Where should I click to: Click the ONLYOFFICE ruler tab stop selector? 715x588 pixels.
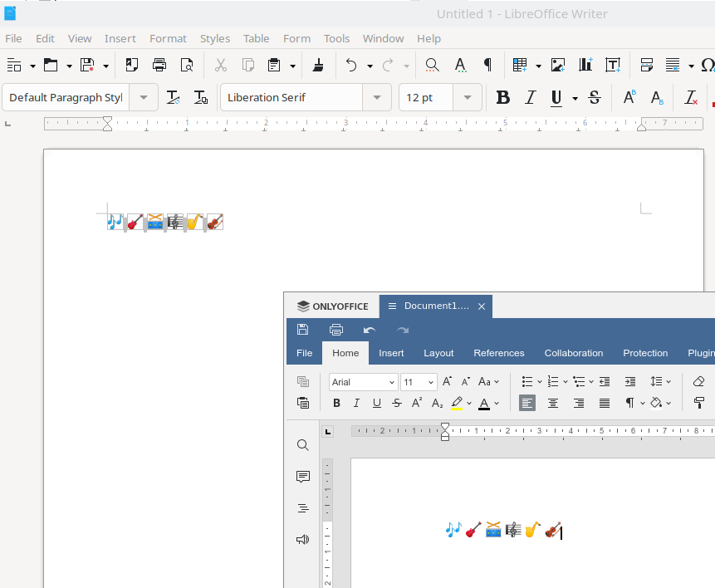click(328, 432)
